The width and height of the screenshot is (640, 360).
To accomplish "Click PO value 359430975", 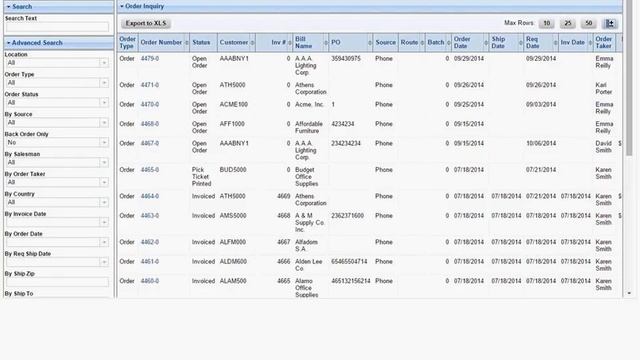I will 346,59.
